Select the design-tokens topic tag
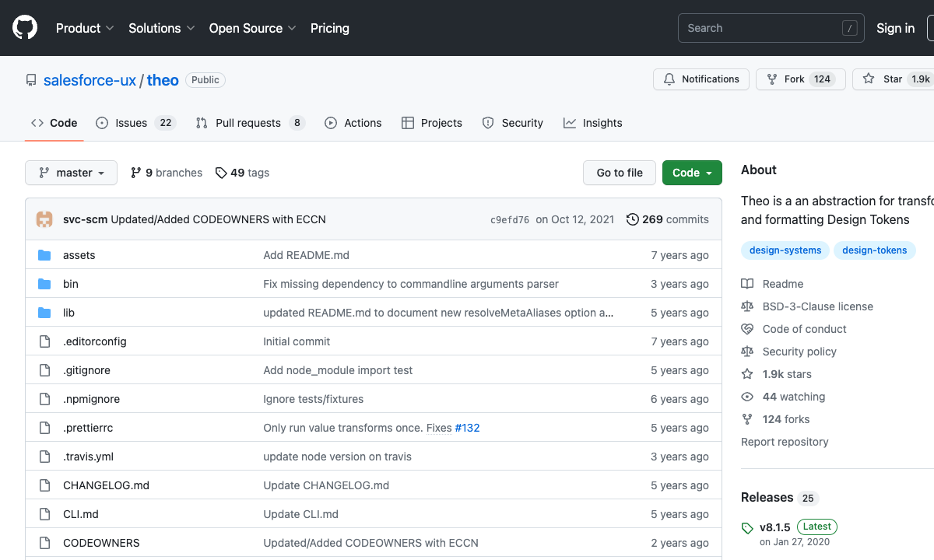 coord(874,250)
